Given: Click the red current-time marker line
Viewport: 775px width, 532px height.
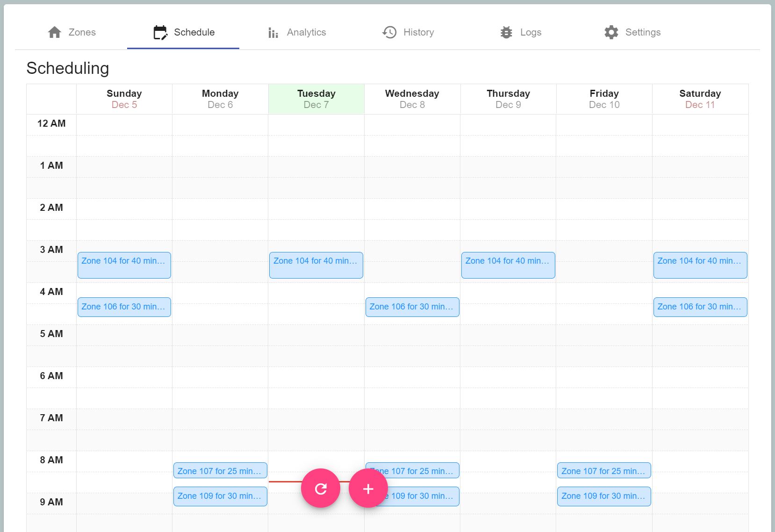Looking at the screenshot, I should tap(285, 482).
